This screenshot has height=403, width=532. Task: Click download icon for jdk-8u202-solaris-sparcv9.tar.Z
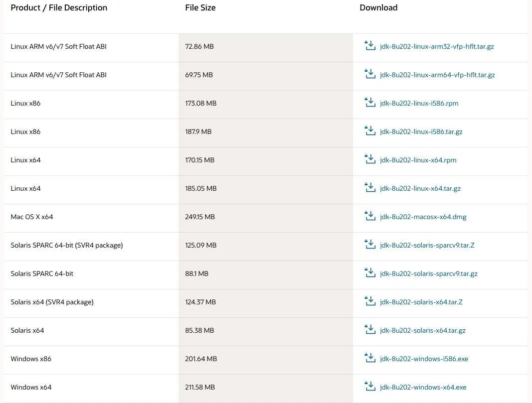pyautogui.click(x=370, y=245)
